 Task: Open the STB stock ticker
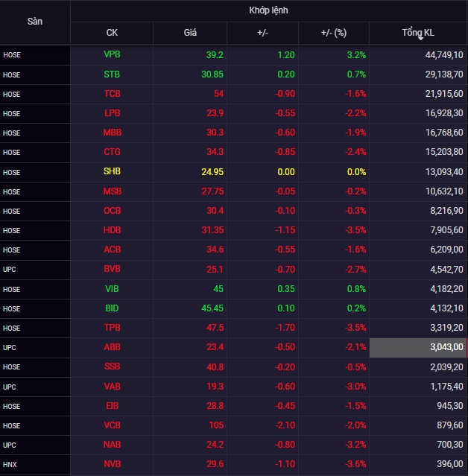[112, 74]
